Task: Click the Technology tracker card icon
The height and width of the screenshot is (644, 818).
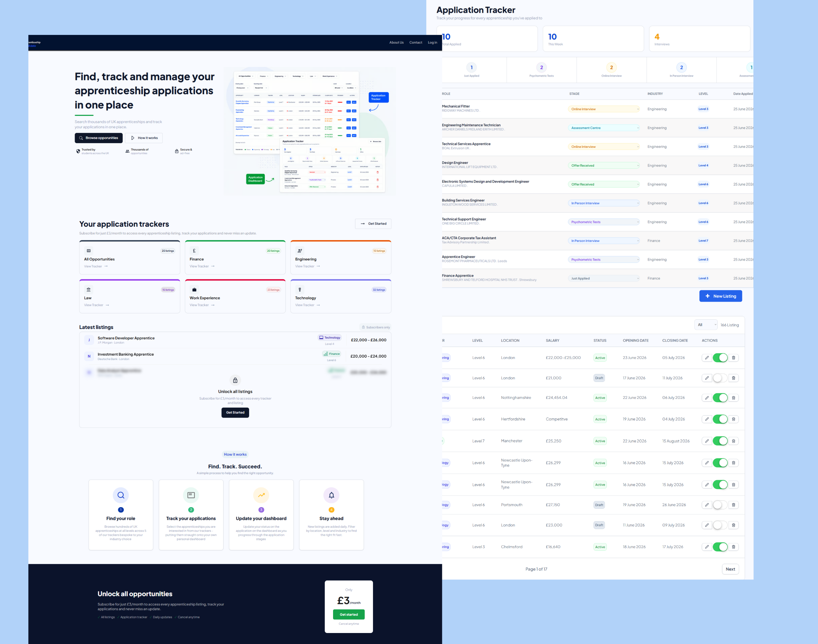Action: point(300,290)
